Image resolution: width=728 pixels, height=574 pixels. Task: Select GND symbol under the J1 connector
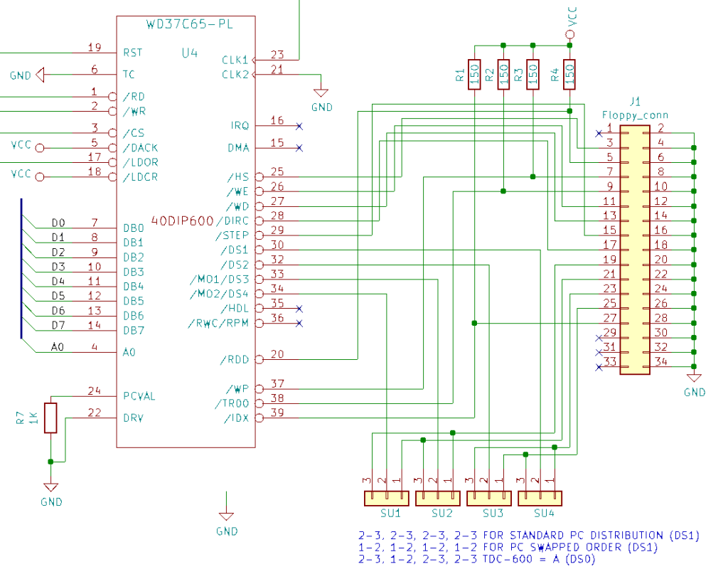point(693,378)
